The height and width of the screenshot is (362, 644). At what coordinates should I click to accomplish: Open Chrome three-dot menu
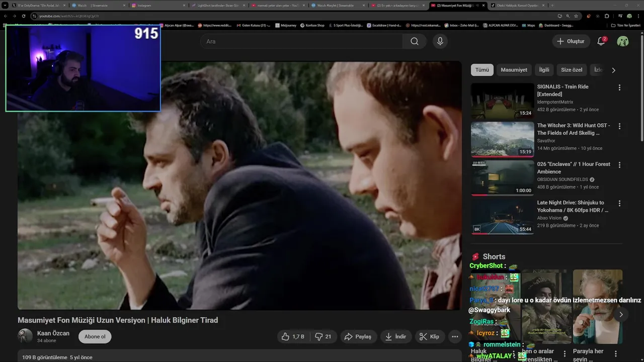tap(638, 16)
